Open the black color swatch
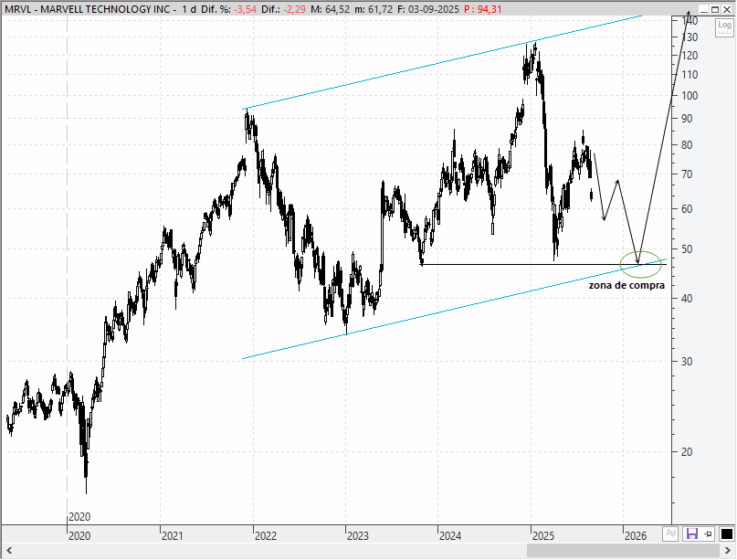This screenshot has width=737, height=560. 726,534
